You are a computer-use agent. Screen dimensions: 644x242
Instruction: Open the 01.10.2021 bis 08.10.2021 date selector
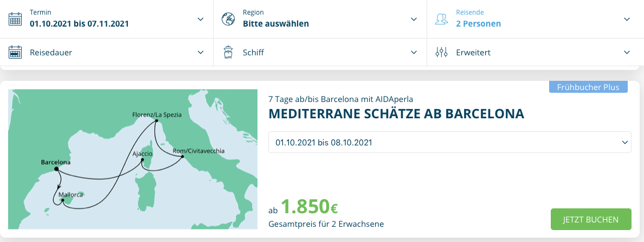click(x=449, y=142)
